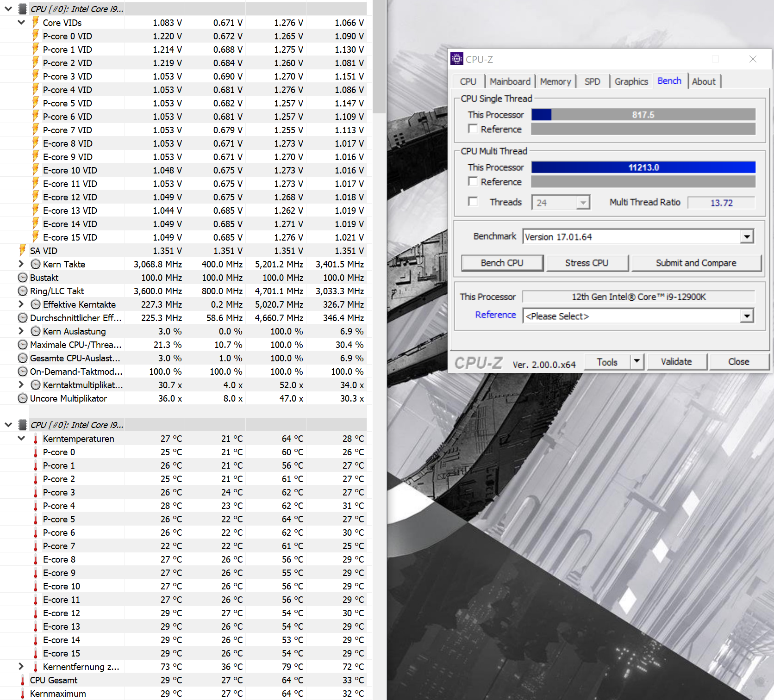The height and width of the screenshot is (700, 774).
Task: Click the chip icon of the upper CPU [#0] group
Action: tap(22, 9)
